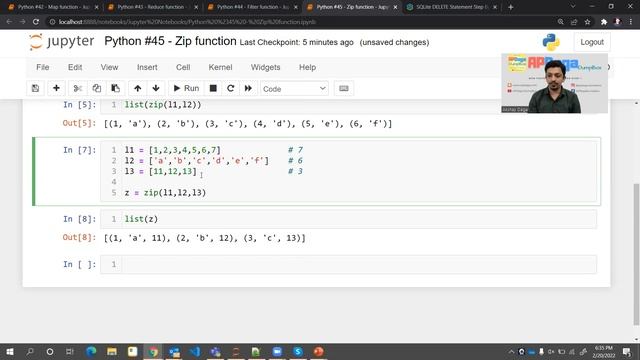Click the Jupyter logo
Image resolution: width=640 pixels, height=360 pixels.
point(62,42)
